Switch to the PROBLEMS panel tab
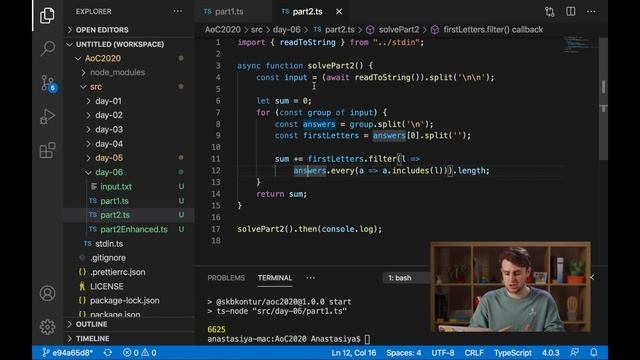The image size is (640, 360). (226, 278)
